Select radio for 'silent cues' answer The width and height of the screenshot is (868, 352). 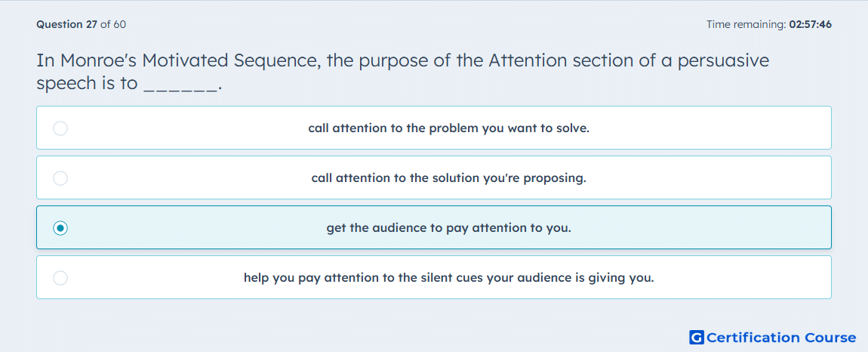(x=60, y=278)
